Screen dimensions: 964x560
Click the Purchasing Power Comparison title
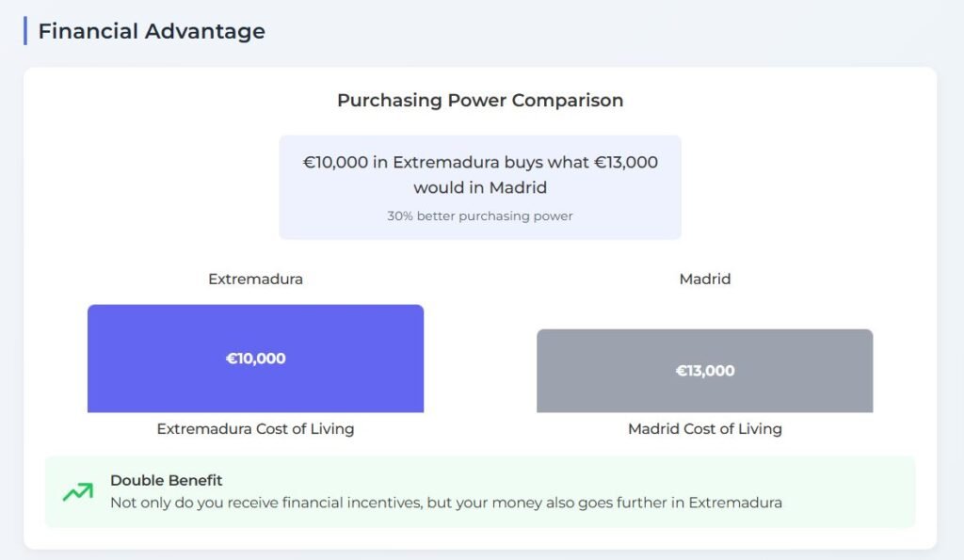(x=480, y=100)
